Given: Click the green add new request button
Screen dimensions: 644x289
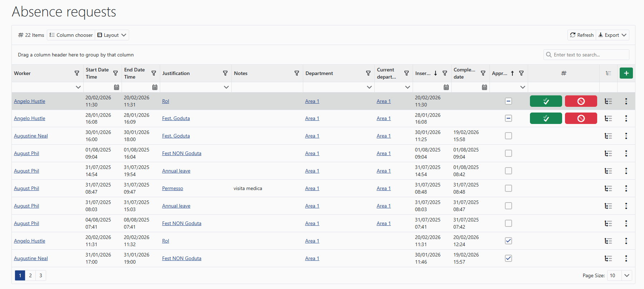Looking at the screenshot, I should coord(626,73).
